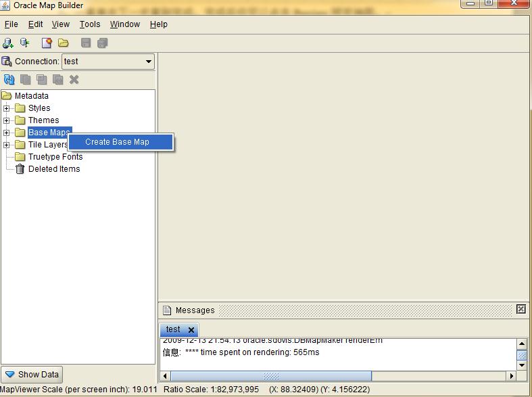This screenshot has width=532, height=397.
Task: Click the messages vertical scrollbar up arrow
Action: tap(522, 344)
